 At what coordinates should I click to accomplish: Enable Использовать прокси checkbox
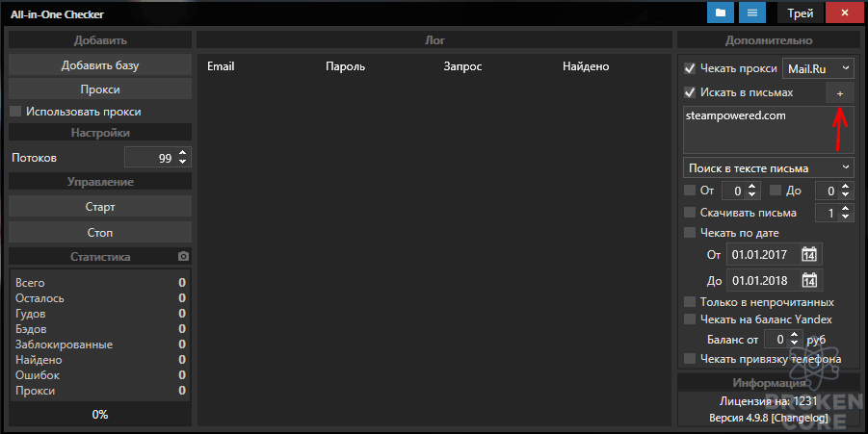click(x=15, y=111)
